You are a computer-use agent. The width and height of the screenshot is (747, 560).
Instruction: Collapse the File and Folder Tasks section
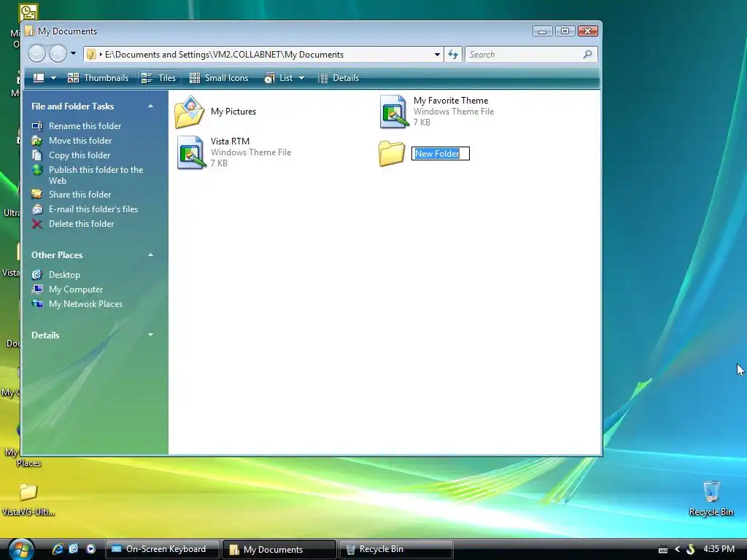[150, 106]
